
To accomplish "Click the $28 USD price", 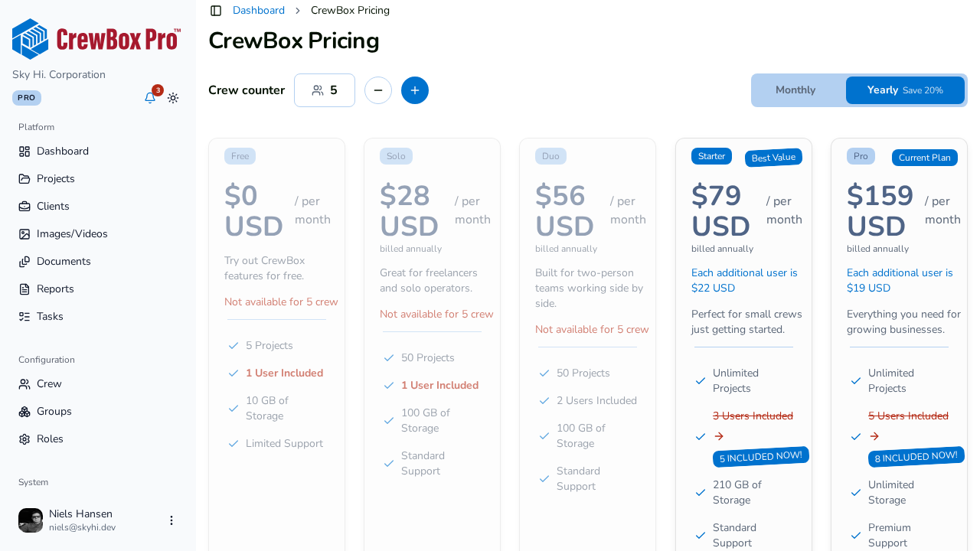I will pos(410,211).
